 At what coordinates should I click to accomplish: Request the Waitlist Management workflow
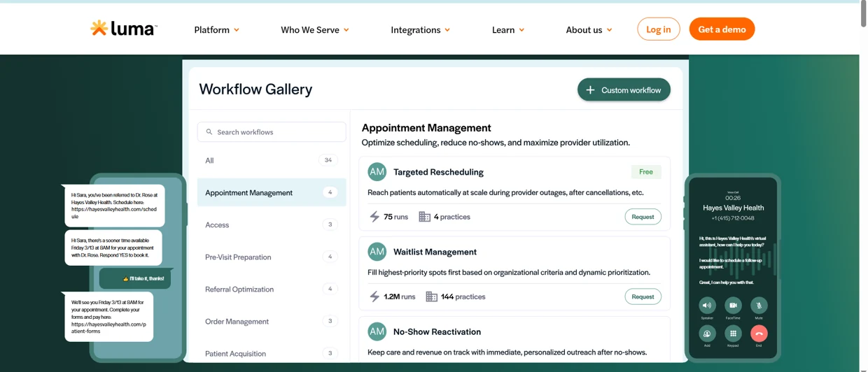(x=643, y=296)
